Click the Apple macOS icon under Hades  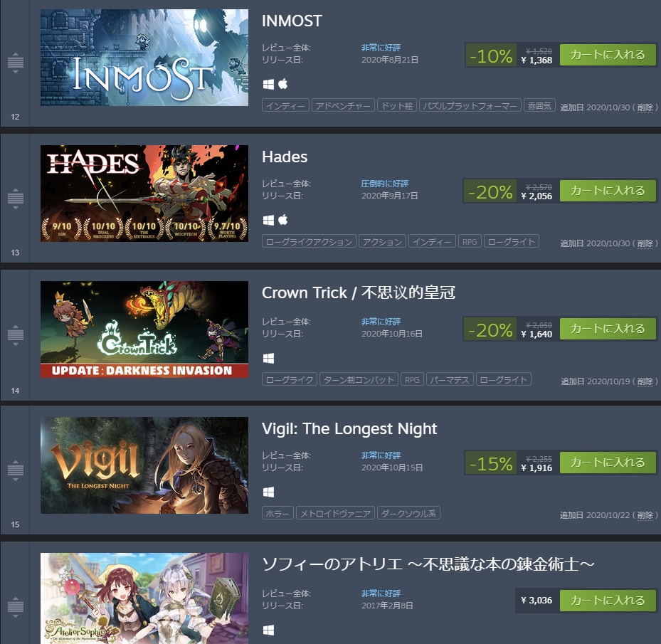point(283,220)
